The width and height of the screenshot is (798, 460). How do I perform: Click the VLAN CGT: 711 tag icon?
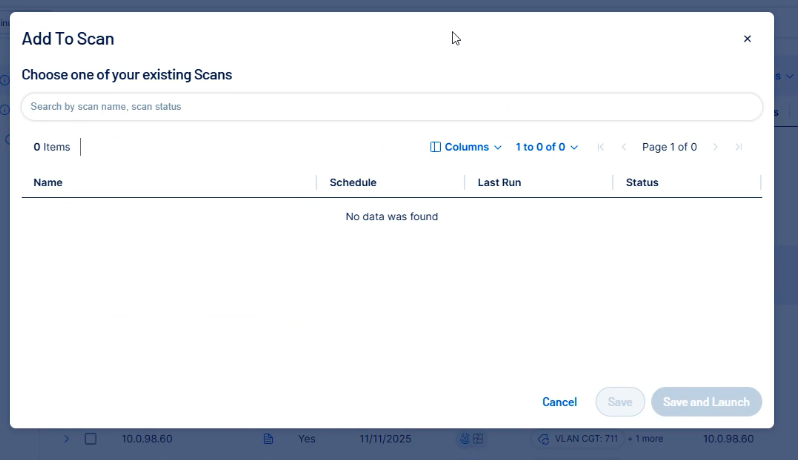(544, 439)
